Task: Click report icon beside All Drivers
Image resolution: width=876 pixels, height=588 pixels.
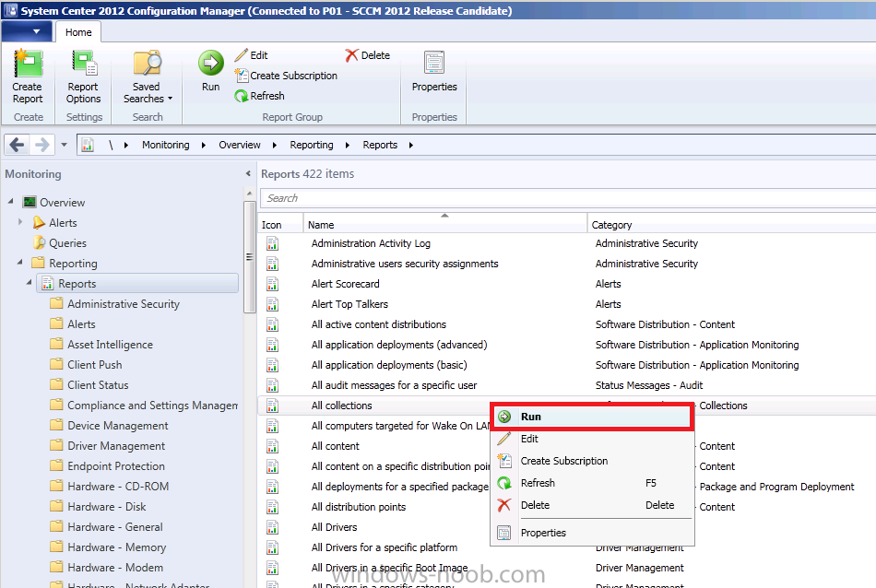Action: pyautogui.click(x=272, y=526)
